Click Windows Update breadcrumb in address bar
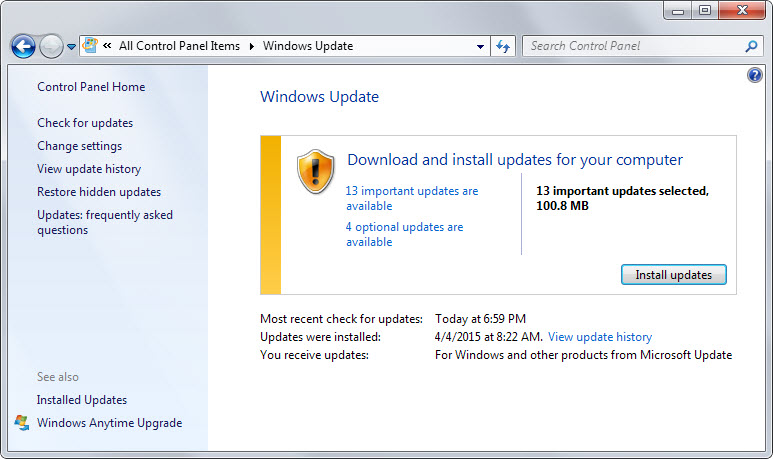 point(308,46)
